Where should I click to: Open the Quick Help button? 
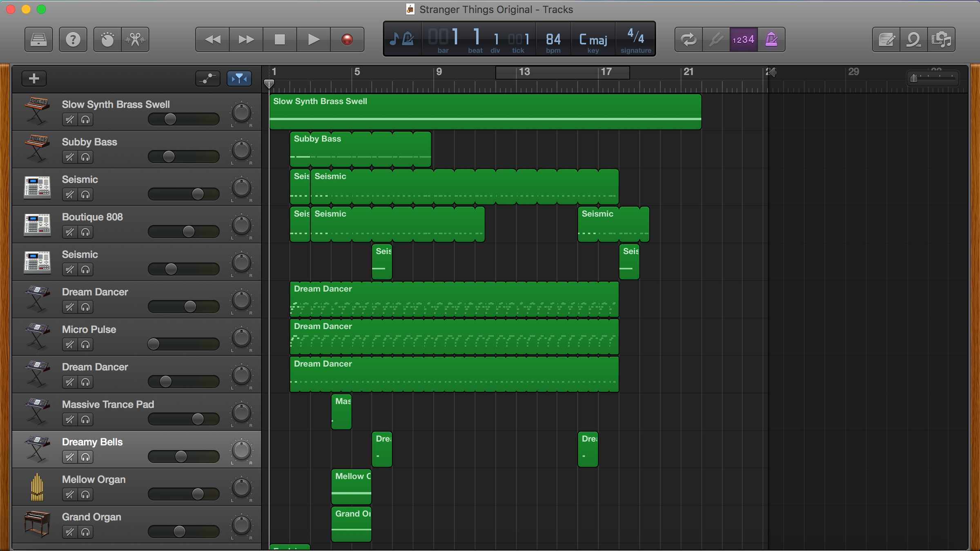click(73, 40)
